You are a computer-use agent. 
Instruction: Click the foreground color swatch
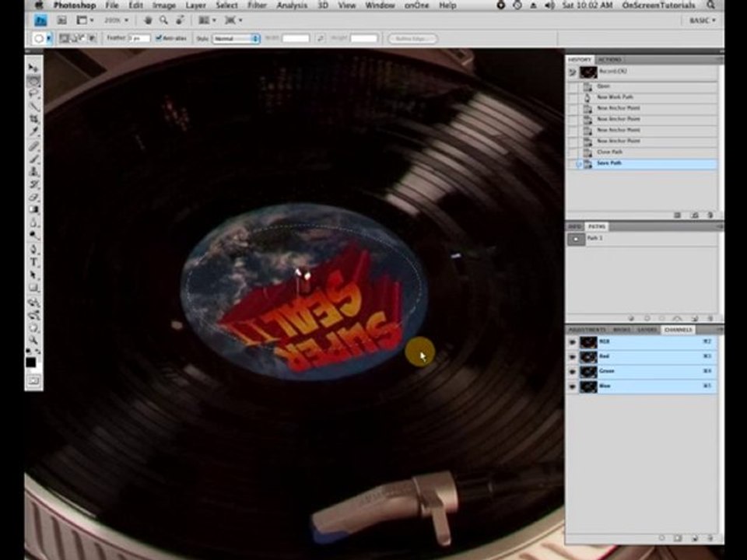coord(31,362)
